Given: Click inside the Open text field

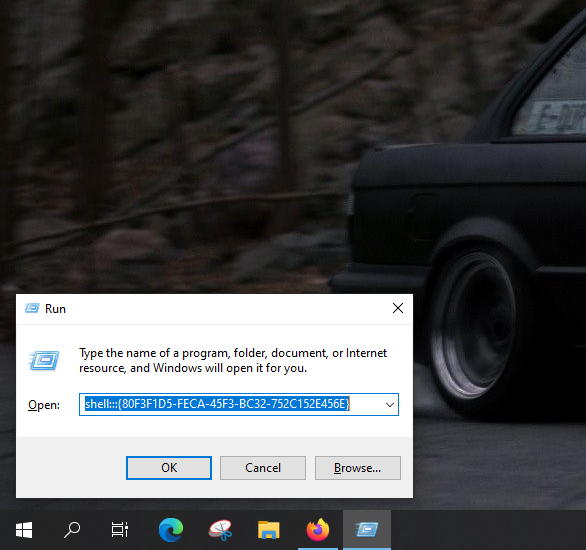Looking at the screenshot, I should pos(231,404).
